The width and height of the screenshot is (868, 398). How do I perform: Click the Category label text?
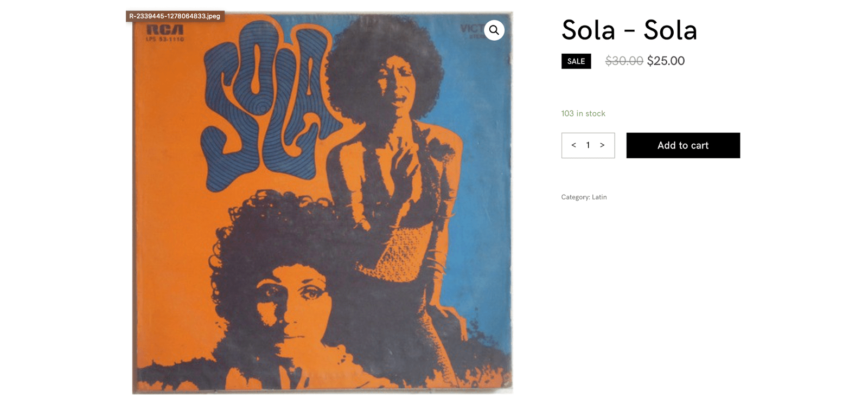tap(575, 197)
